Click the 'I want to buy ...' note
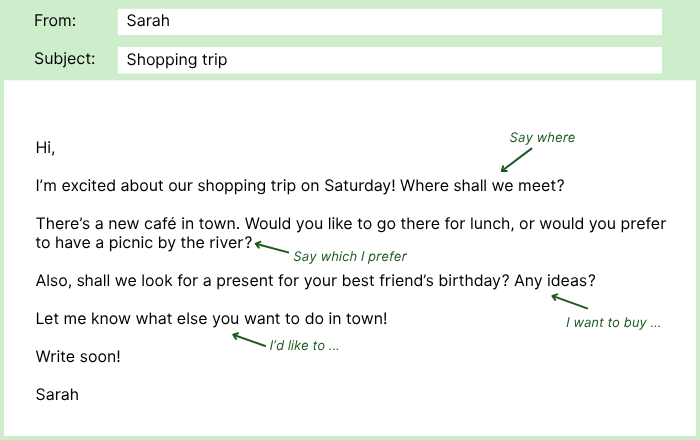 point(613,323)
